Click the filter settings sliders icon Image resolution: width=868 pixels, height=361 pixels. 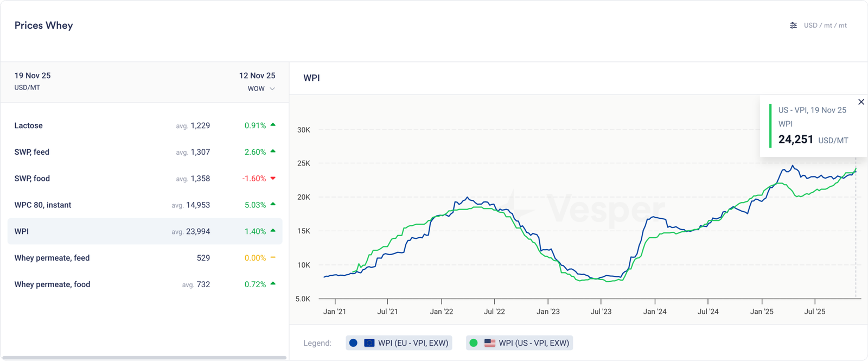click(x=793, y=26)
